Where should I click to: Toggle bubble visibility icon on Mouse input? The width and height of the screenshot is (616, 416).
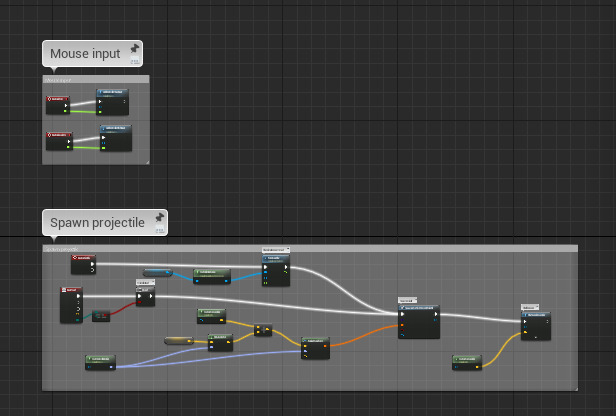134,60
